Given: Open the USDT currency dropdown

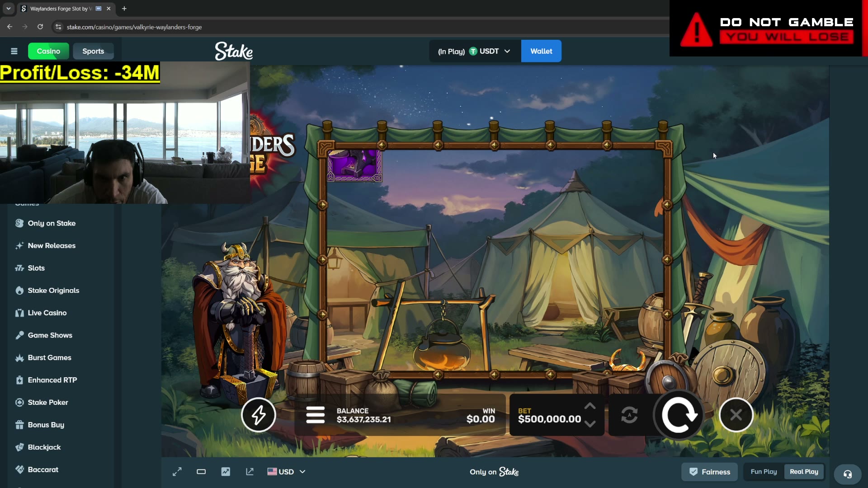Looking at the screenshot, I should tap(475, 51).
